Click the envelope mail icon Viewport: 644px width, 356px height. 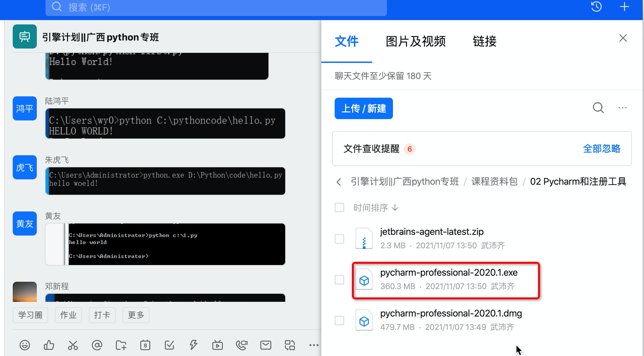(x=266, y=345)
